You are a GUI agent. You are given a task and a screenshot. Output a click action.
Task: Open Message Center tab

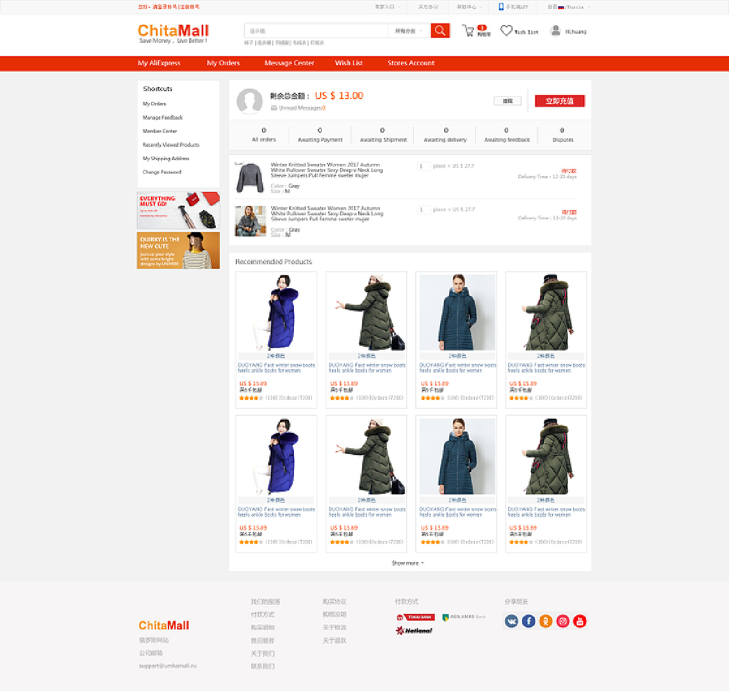[x=289, y=63]
